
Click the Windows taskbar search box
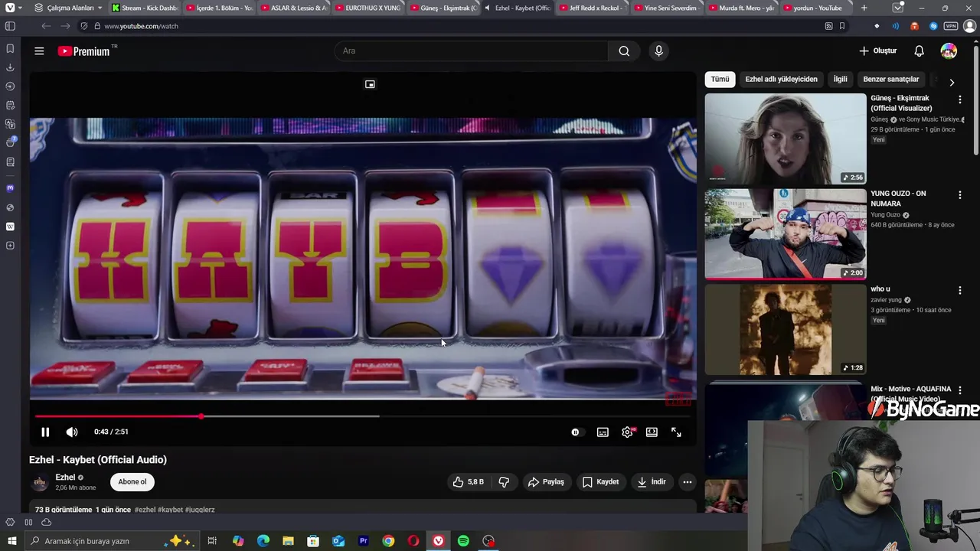[x=112, y=541]
